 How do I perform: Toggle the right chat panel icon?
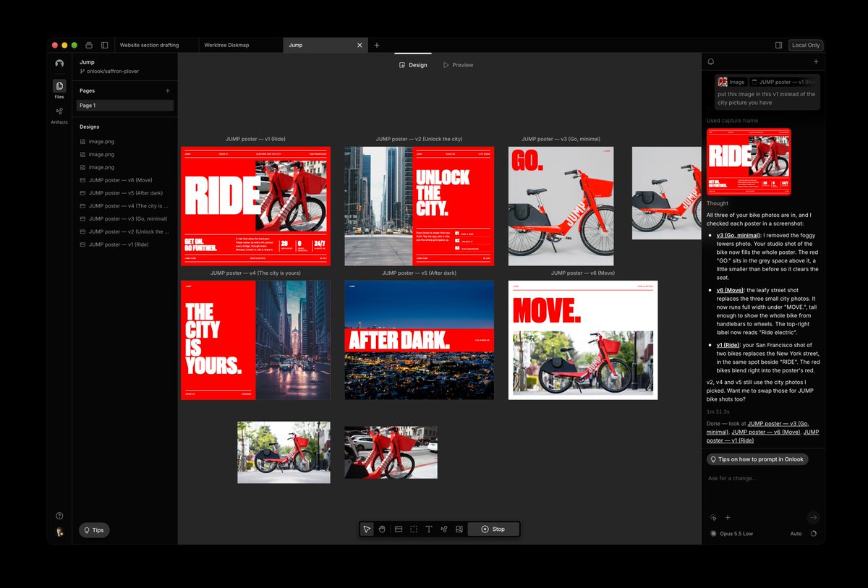[x=778, y=45]
